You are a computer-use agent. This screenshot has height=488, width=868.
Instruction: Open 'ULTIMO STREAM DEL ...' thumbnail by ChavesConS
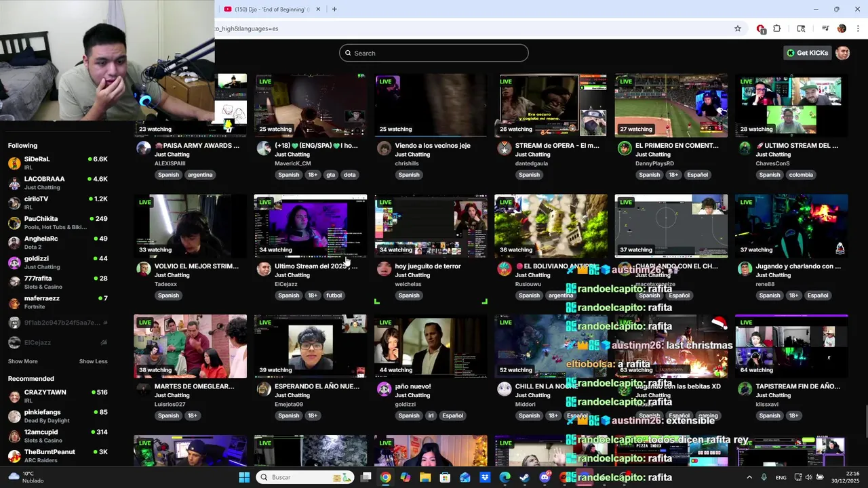pyautogui.click(x=791, y=106)
